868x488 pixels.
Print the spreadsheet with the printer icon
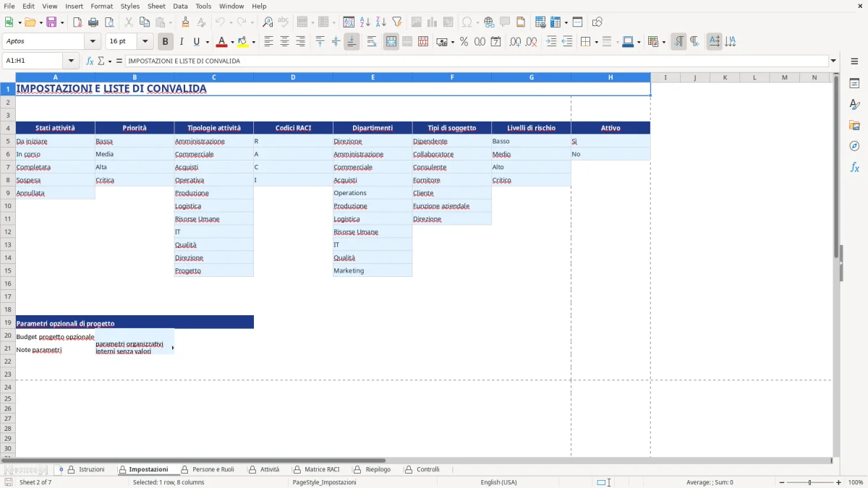coord(93,22)
